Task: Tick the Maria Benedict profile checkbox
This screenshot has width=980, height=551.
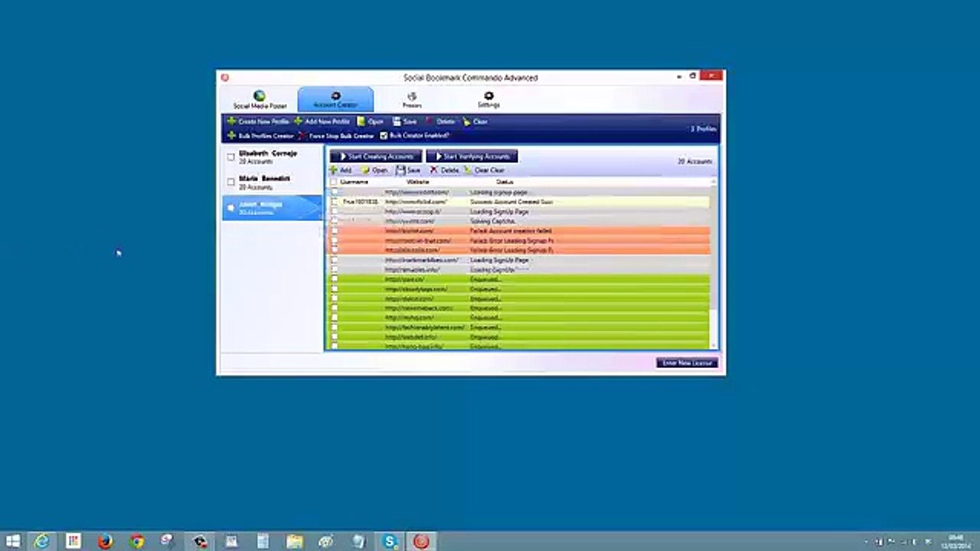Action: tap(230, 182)
